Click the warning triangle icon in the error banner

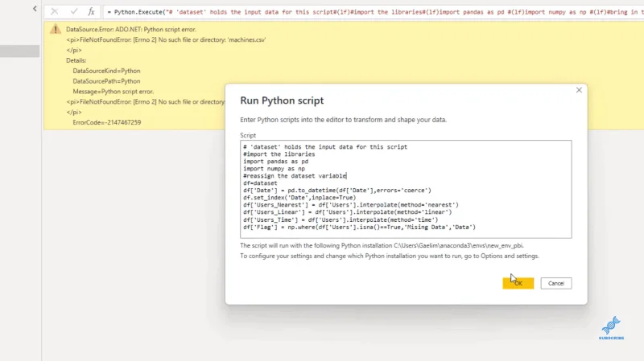coord(56,29)
